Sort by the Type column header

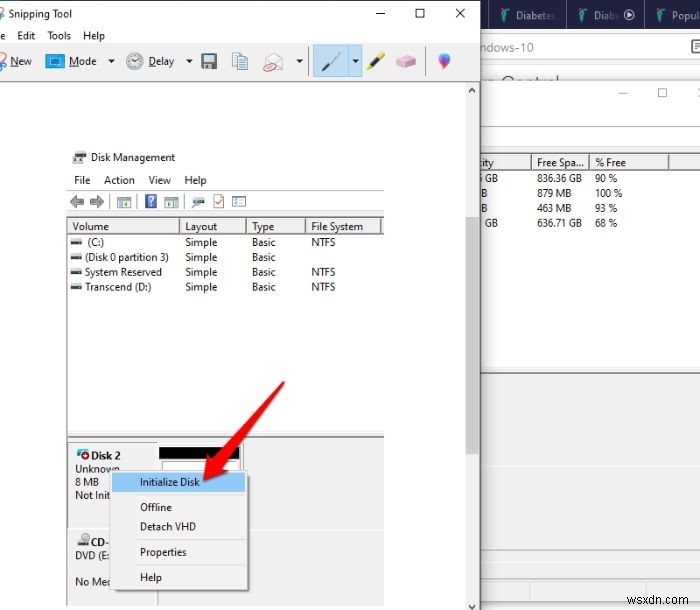tap(275, 226)
